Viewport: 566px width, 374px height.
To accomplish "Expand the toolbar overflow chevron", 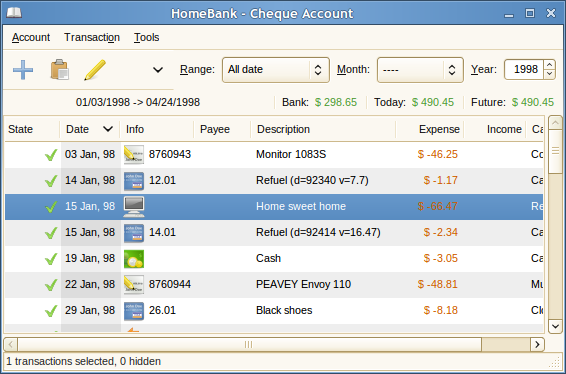I will (158, 70).
